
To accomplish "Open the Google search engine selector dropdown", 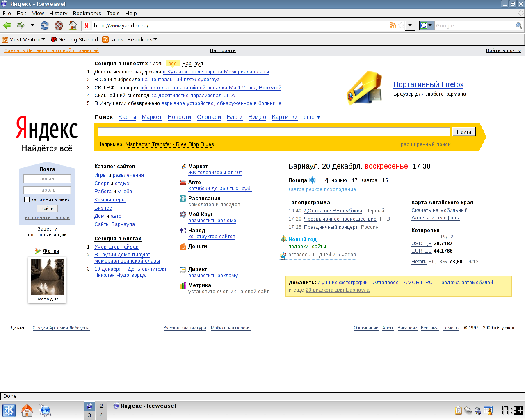I will (x=427, y=25).
